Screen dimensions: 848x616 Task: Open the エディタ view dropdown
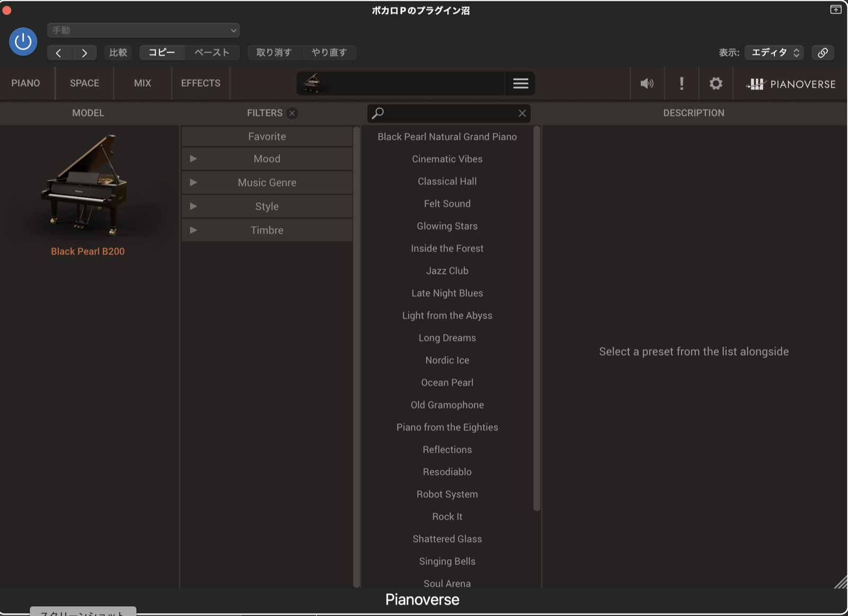[x=774, y=52]
